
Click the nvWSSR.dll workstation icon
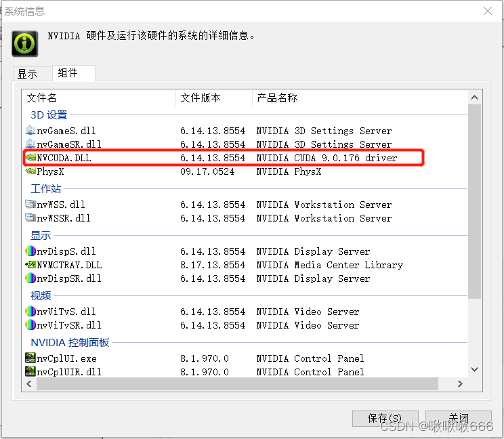tap(30, 217)
